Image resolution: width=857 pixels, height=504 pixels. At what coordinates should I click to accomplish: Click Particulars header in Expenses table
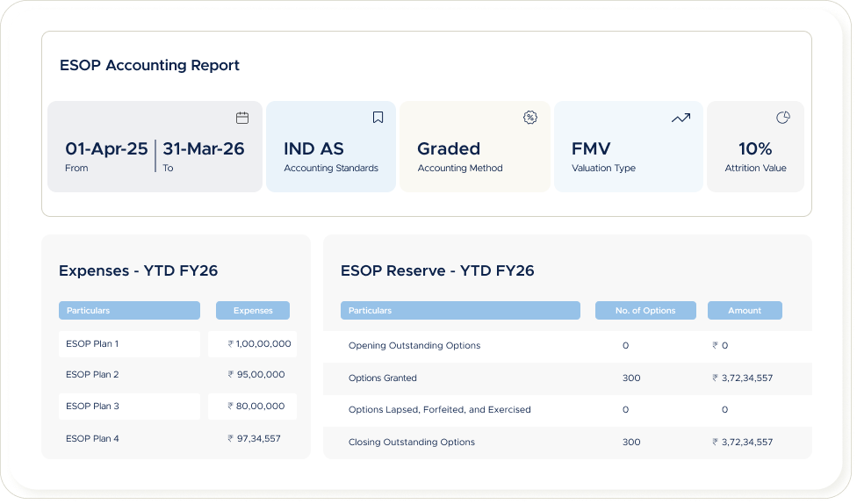click(129, 310)
